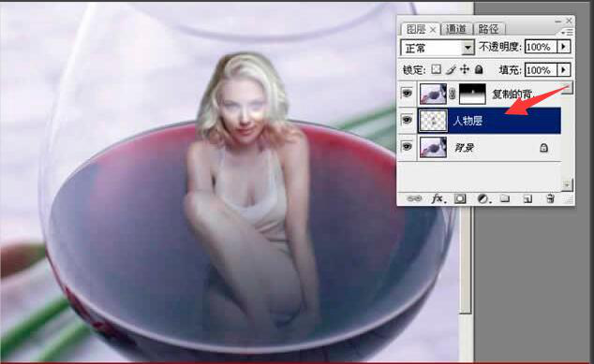Hide the 人物层 layer eye

[407, 120]
